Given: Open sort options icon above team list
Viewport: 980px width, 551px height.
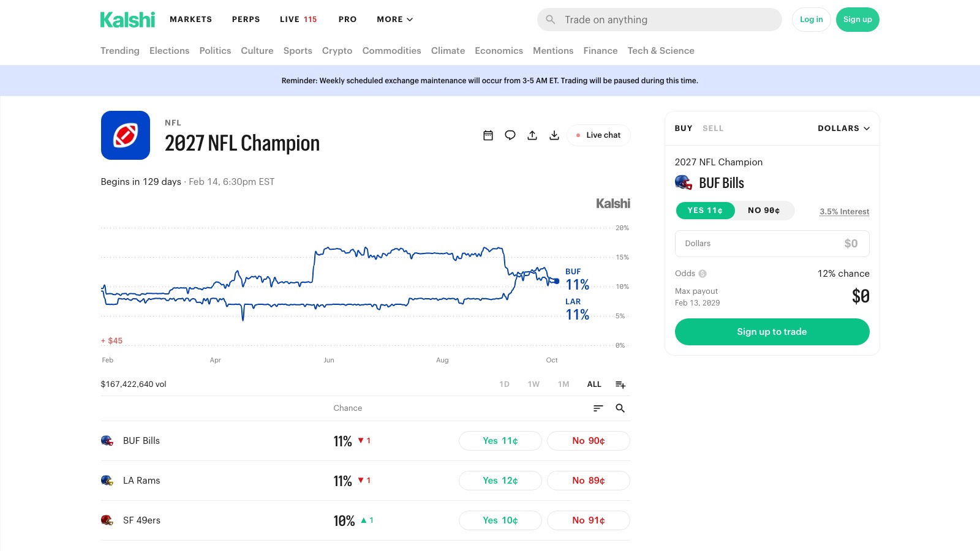Looking at the screenshot, I should tap(598, 408).
